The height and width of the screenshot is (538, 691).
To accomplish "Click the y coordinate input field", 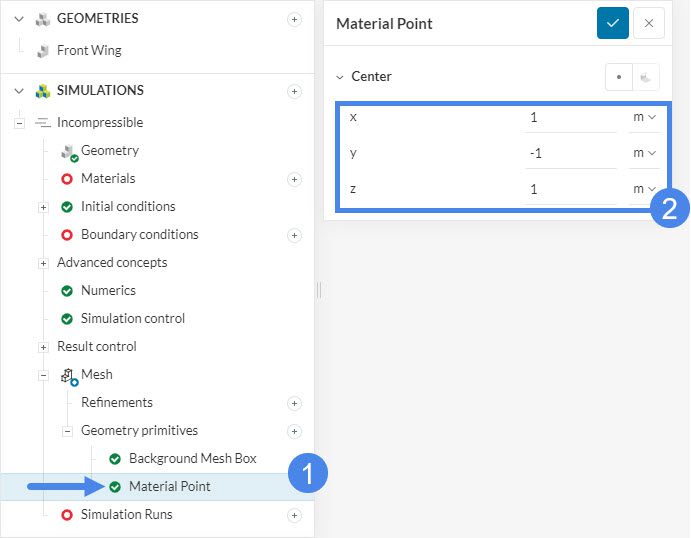I will [568, 153].
